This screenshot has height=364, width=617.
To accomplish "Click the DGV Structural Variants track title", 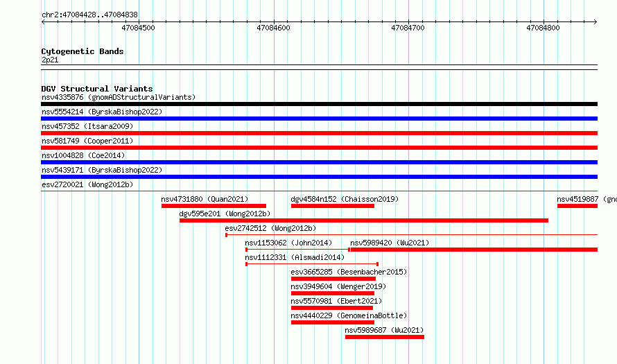I will [x=97, y=89].
